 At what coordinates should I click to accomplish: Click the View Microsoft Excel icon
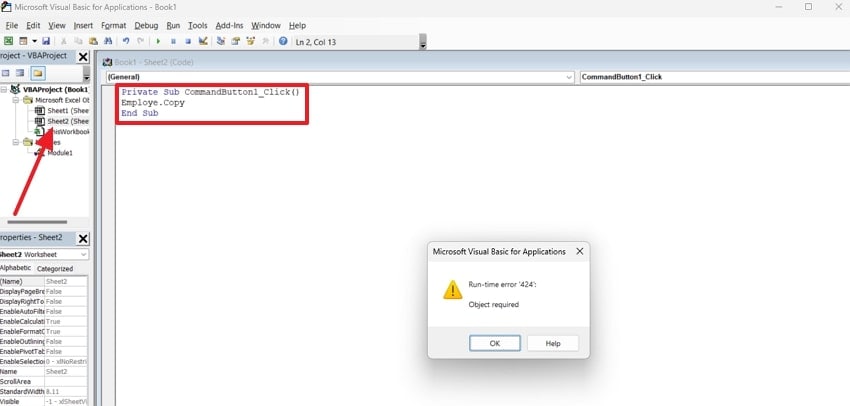(x=8, y=41)
